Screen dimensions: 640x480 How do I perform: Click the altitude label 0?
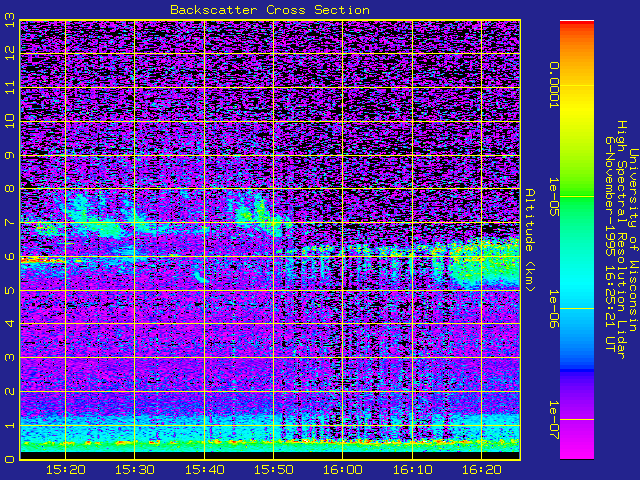[x=10, y=459]
